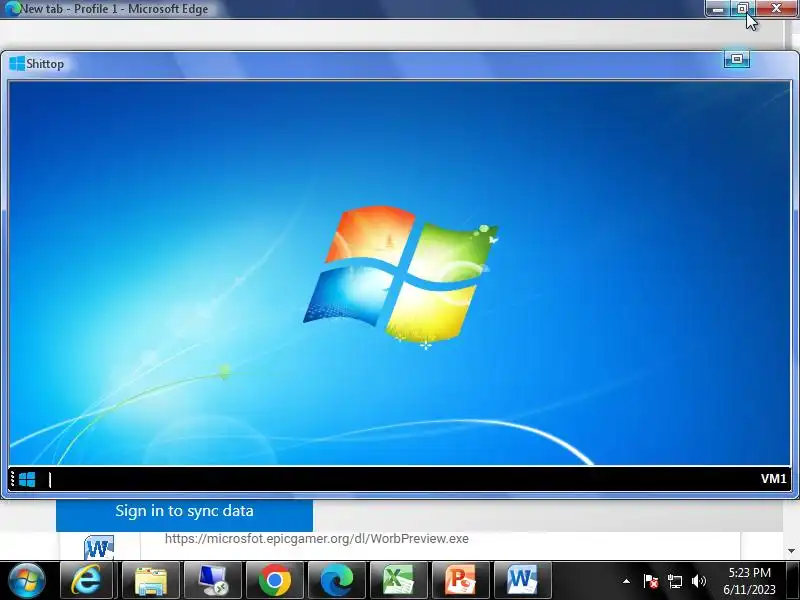Viewport: 800px width, 600px height.
Task: Close the Microsoft Edge window
Action: [777, 9]
